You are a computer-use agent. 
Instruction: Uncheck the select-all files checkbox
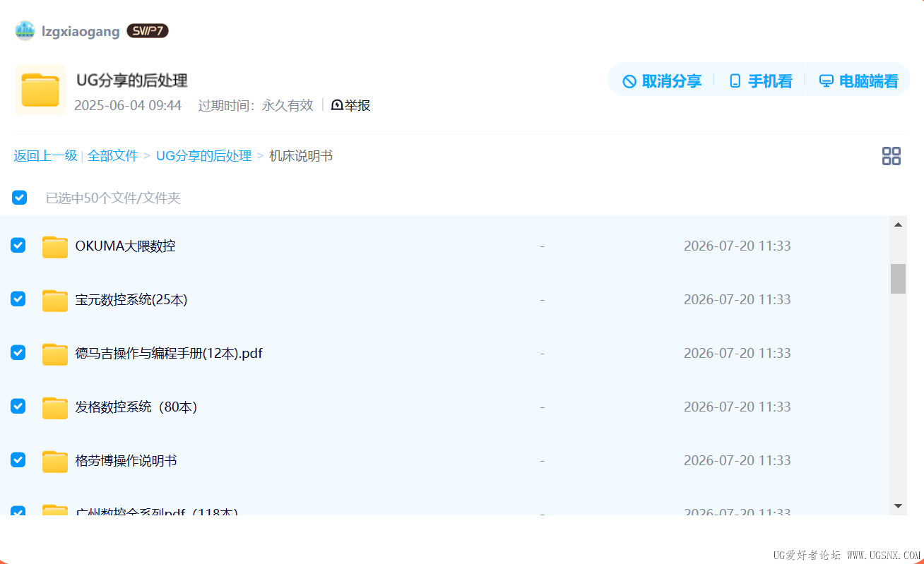point(19,198)
